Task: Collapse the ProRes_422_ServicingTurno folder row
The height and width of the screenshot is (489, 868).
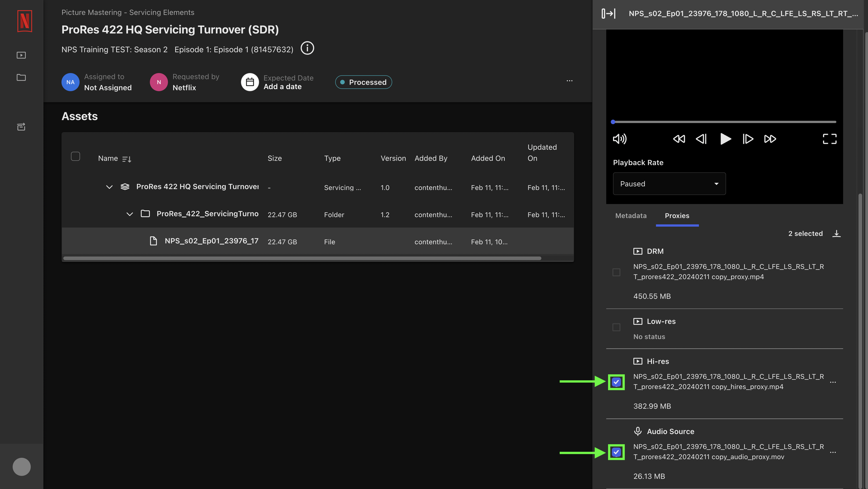Action: coord(130,214)
